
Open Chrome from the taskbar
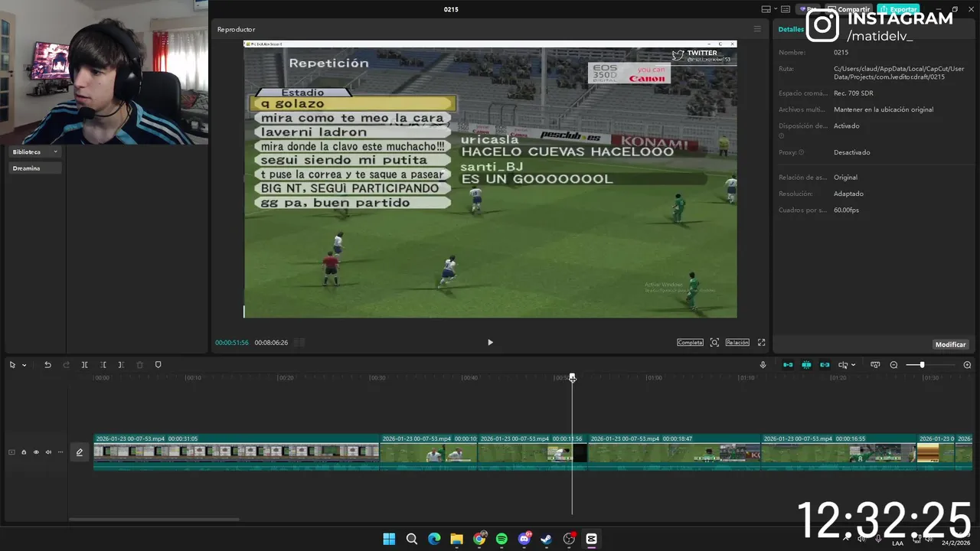pyautogui.click(x=479, y=539)
